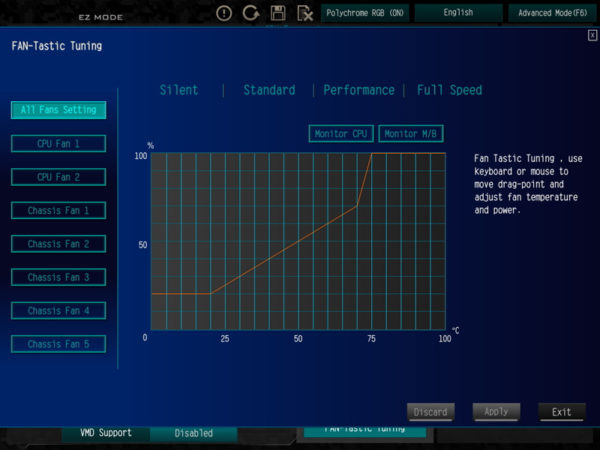Select All Fans Setting in sidebar
This screenshot has width=600, height=450.
point(58,110)
